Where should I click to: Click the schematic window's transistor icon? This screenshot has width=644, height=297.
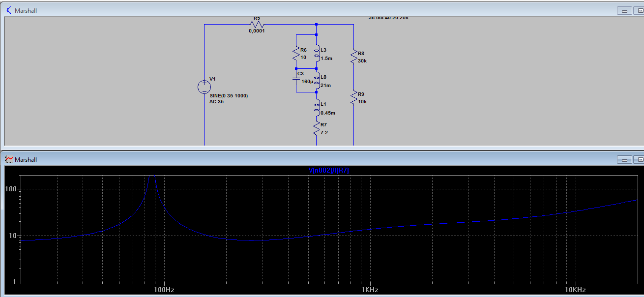[x=8, y=10]
